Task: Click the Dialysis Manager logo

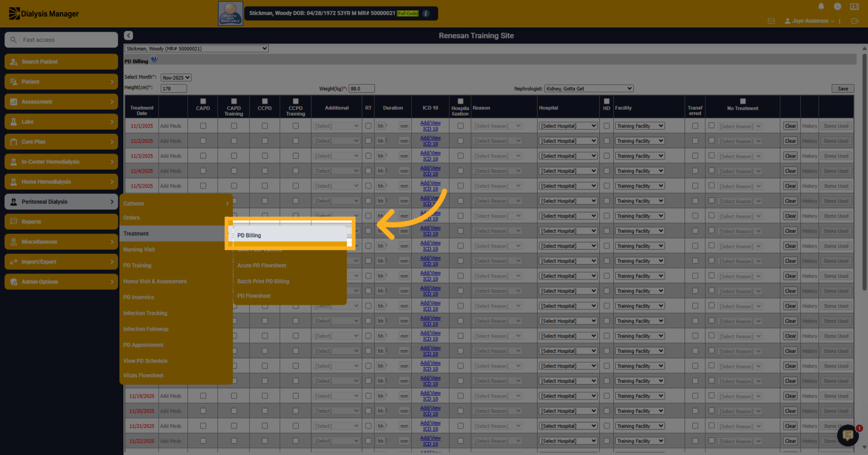Action: (x=43, y=14)
